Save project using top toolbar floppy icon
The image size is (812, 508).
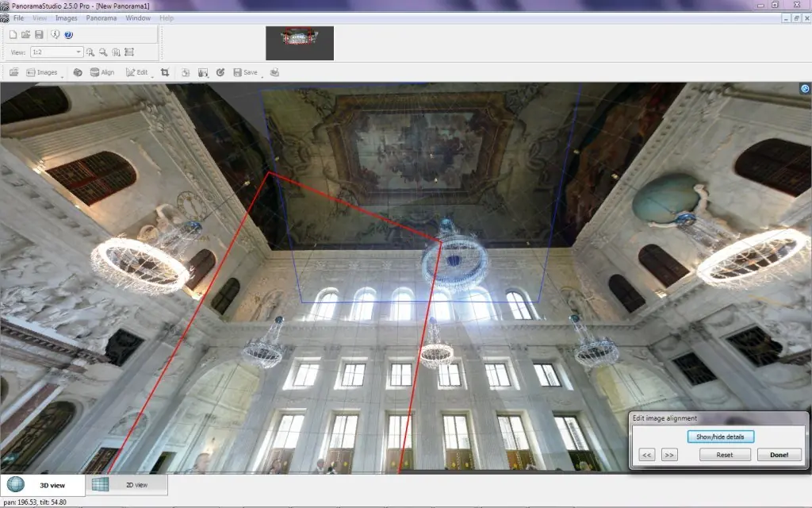(x=39, y=35)
